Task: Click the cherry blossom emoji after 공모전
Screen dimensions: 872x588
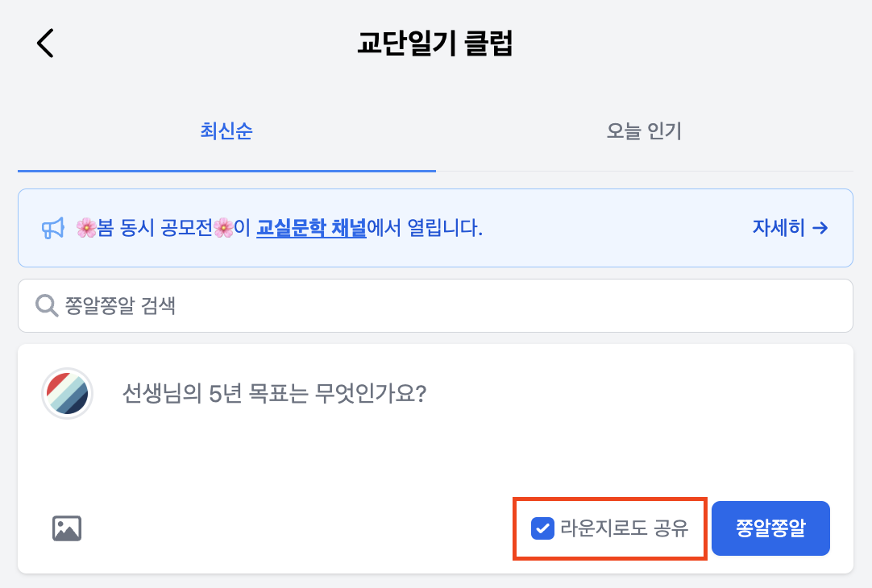Action: pyautogui.click(x=223, y=228)
